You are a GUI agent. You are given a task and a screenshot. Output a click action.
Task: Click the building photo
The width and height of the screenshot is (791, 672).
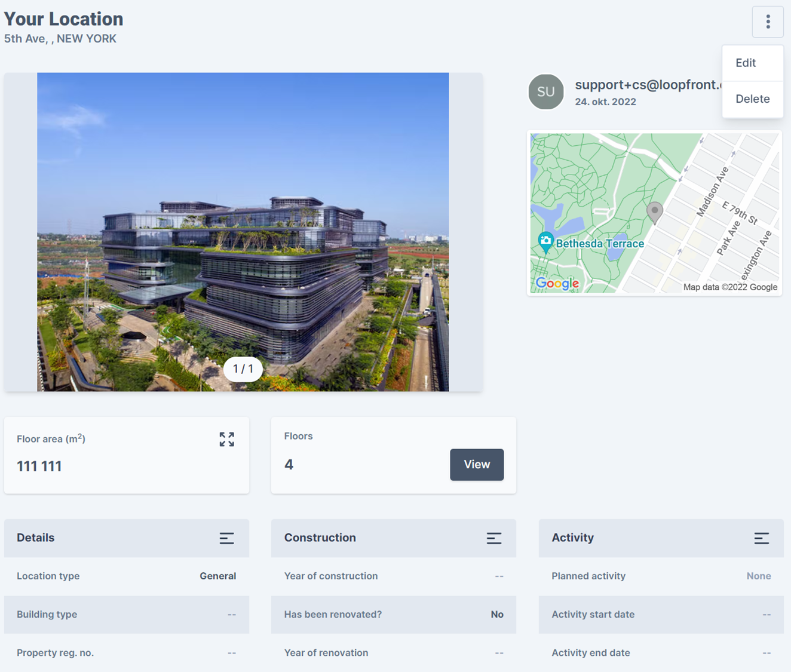coord(243,232)
